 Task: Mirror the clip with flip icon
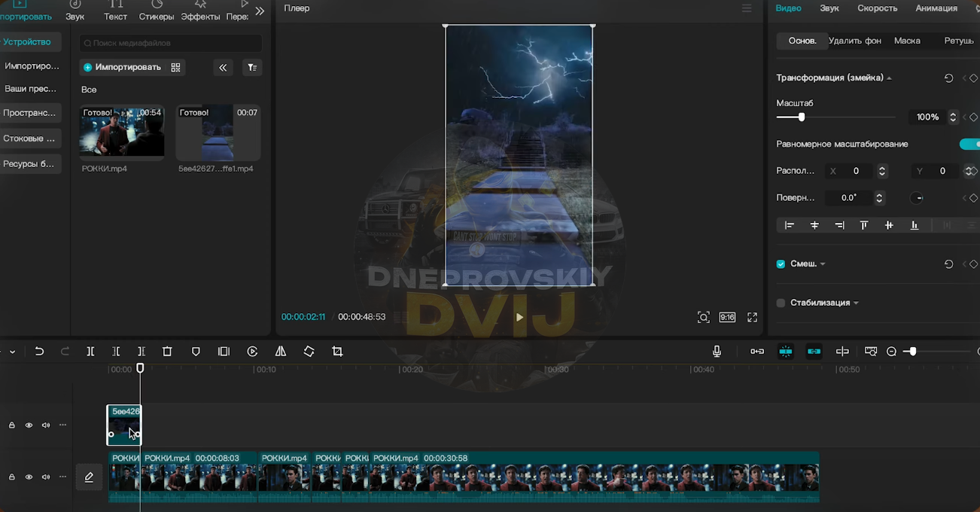click(x=281, y=352)
